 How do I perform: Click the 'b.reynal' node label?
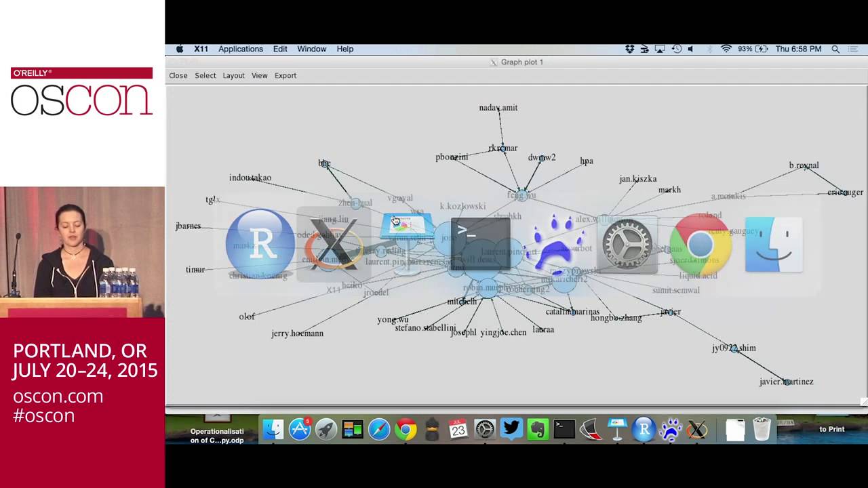click(804, 165)
